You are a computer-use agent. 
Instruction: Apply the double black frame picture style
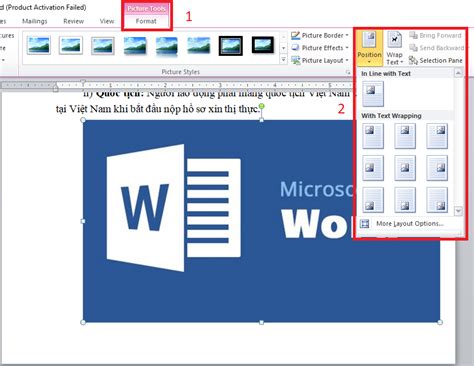pyautogui.click(x=231, y=45)
